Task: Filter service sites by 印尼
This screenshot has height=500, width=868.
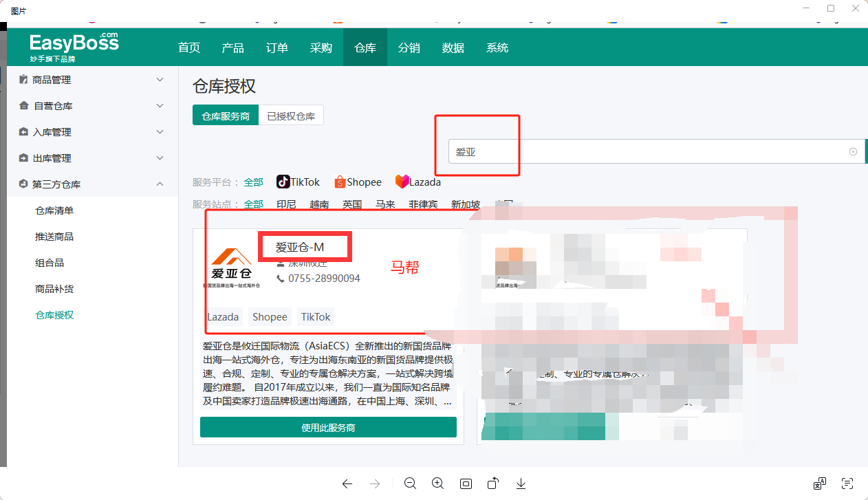Action: click(x=286, y=204)
